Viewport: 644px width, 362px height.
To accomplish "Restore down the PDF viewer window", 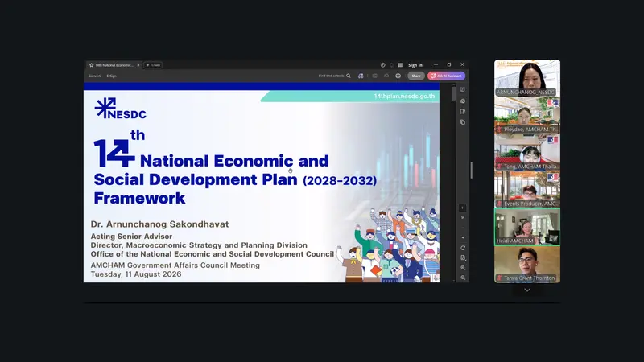I will 449,65.
